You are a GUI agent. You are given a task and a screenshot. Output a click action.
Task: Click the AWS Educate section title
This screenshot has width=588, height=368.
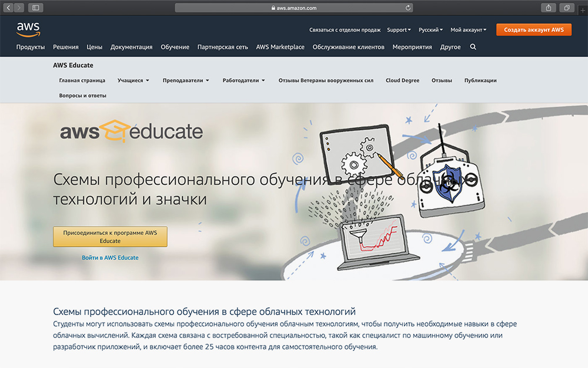[73, 65]
